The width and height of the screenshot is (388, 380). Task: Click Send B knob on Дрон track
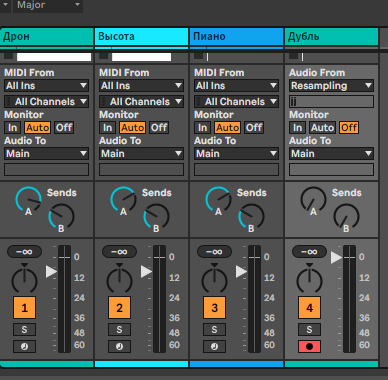coord(61,216)
